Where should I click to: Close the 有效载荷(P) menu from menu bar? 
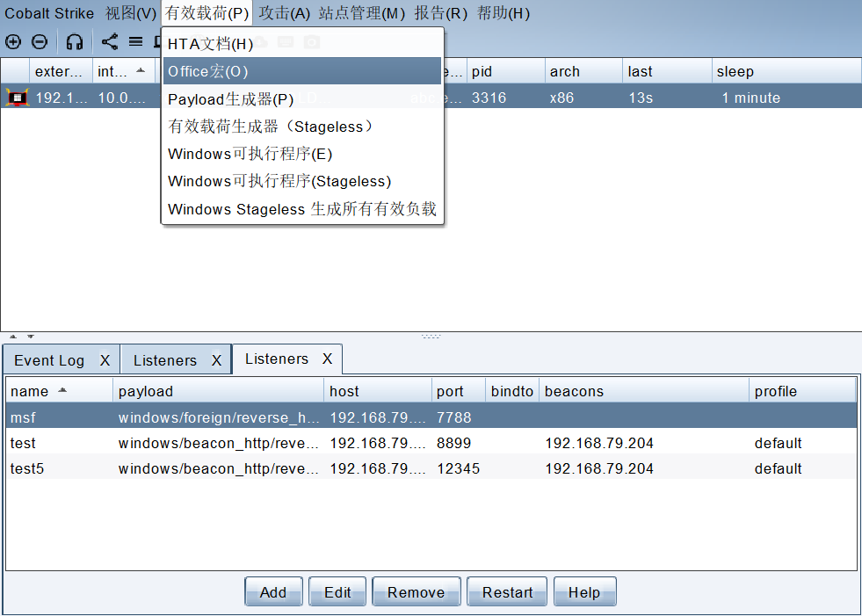tap(207, 13)
